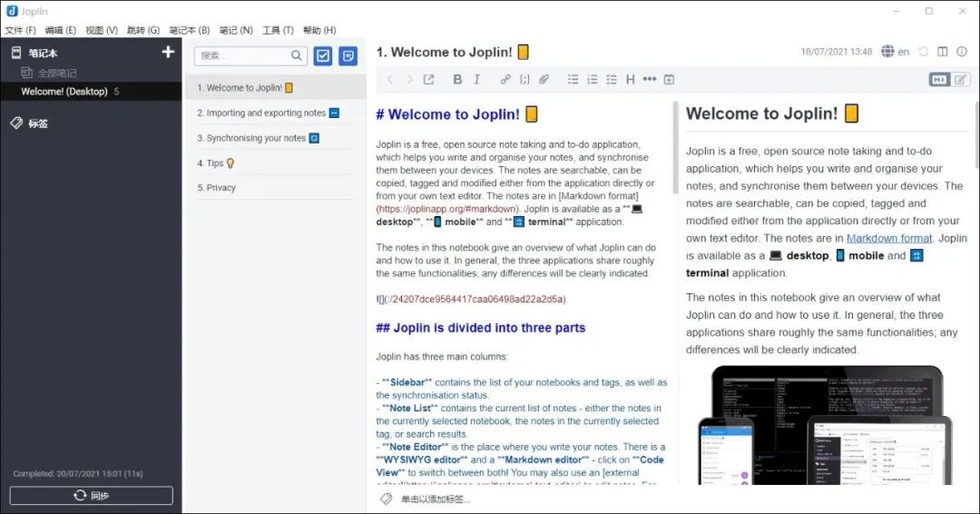Open note properties via the info icon

(963, 52)
